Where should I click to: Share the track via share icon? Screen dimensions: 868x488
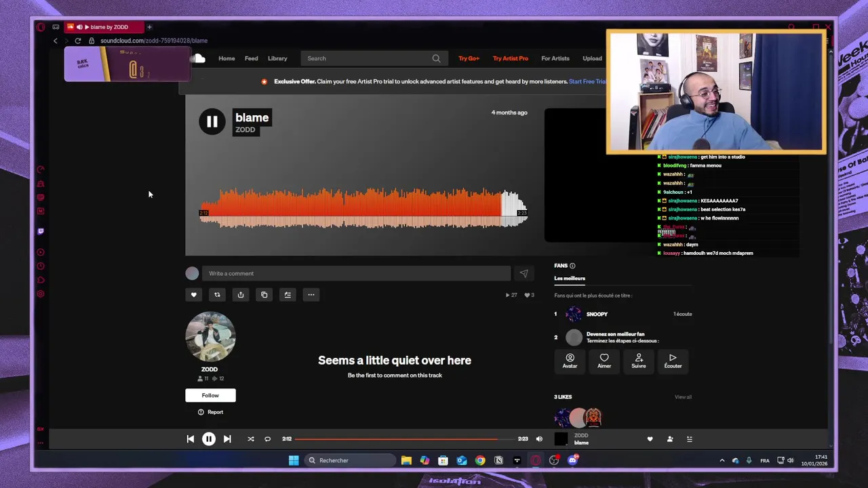241,295
